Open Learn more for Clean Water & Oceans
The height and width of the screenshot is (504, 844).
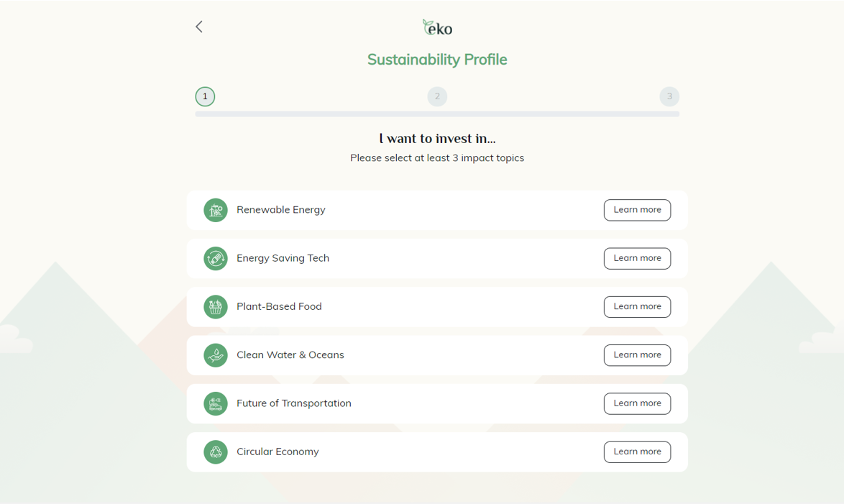pos(637,355)
